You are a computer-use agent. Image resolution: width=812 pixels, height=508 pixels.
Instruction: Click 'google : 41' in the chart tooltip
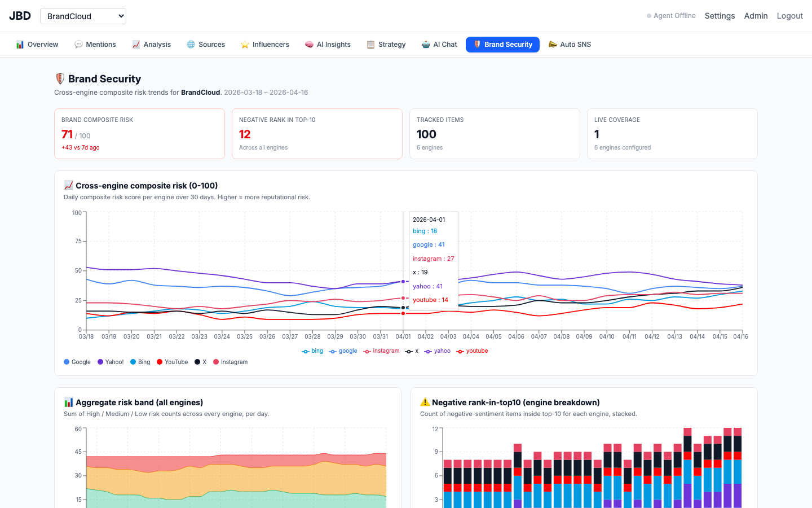pyautogui.click(x=429, y=245)
